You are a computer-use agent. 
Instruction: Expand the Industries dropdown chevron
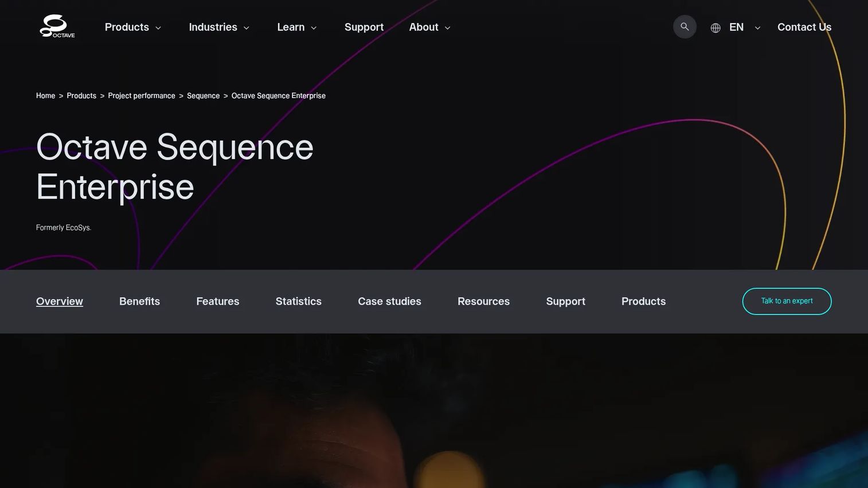pyautogui.click(x=247, y=28)
